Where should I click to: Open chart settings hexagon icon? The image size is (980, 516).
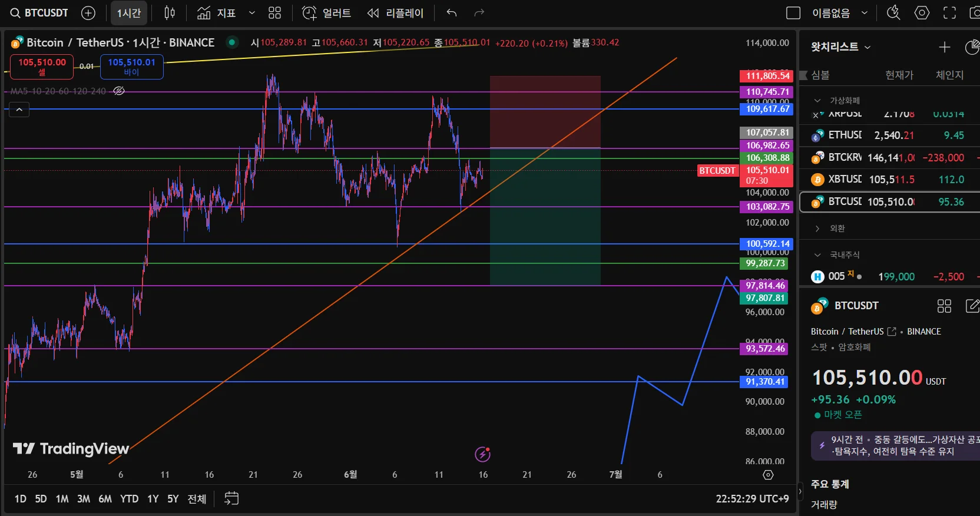click(922, 13)
